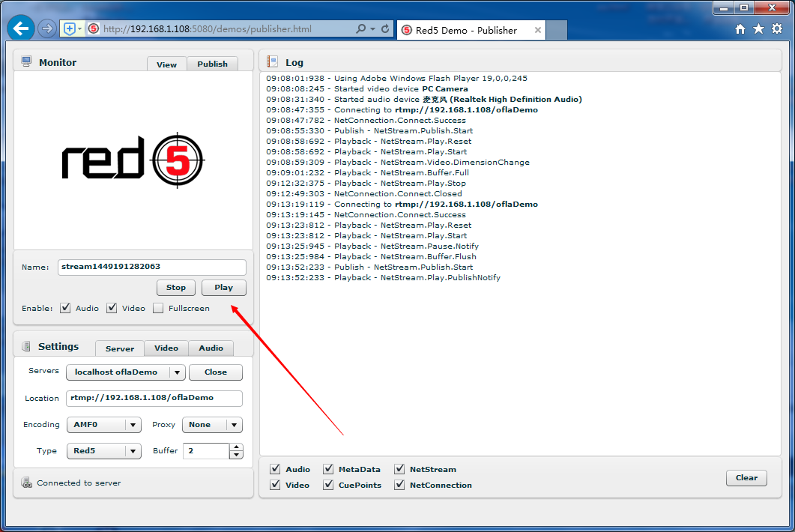Open the Type Red5 dropdown
Screen dimensions: 795x532
(104, 451)
